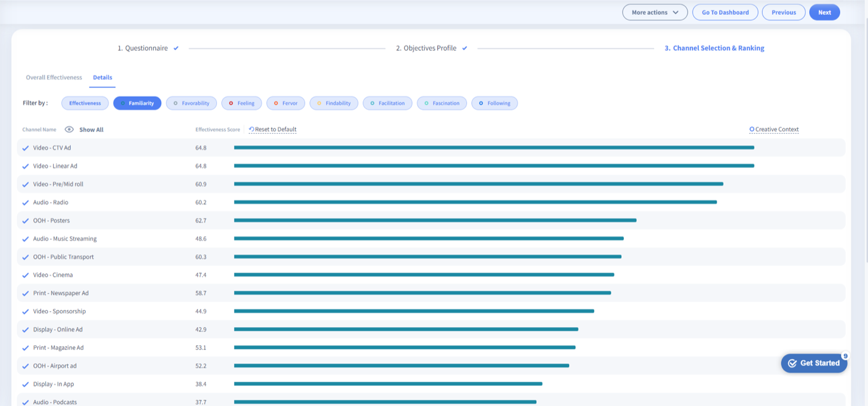
Task: Uncheck the Video - CTV Ad checkmark
Action: pos(25,148)
